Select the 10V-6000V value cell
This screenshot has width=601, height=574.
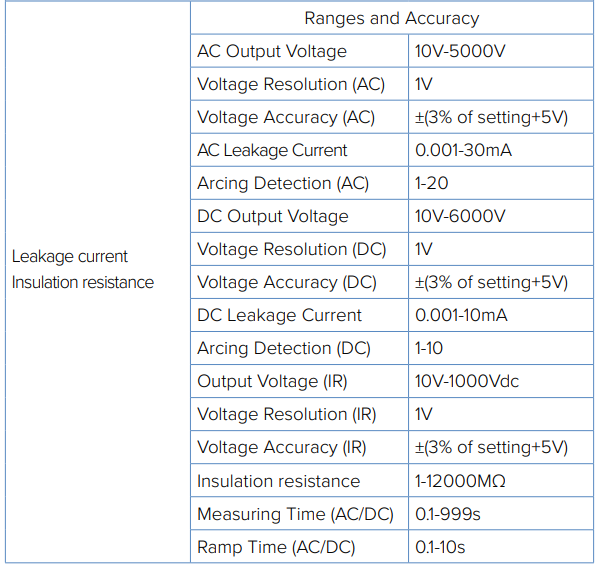click(x=460, y=216)
